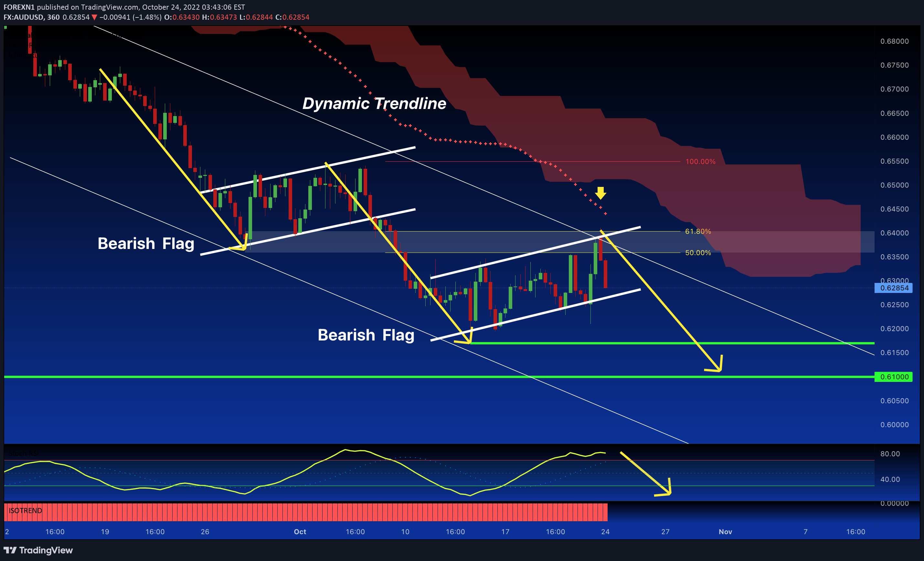Screen dimensions: 924x561
Task: Click the Stoch RSI indicator label
Action: pos(23,454)
